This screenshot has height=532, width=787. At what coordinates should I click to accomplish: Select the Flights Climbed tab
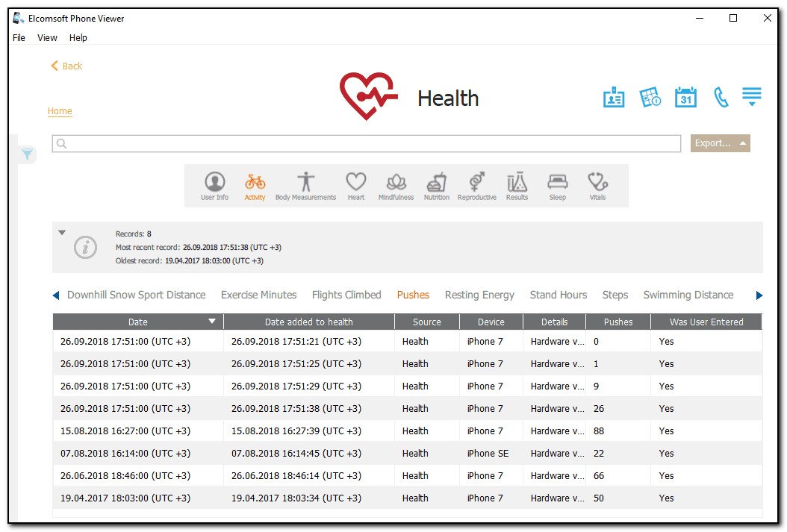346,295
